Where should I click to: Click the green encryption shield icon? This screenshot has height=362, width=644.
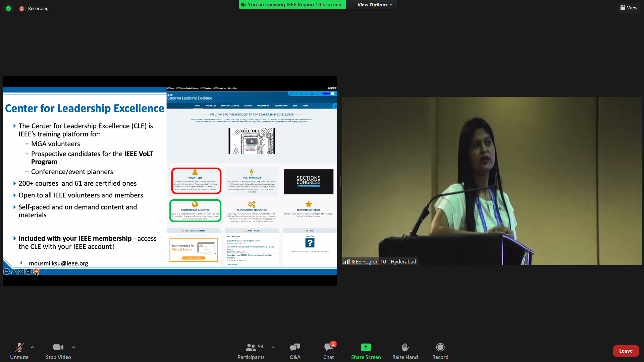pyautogui.click(x=8, y=8)
